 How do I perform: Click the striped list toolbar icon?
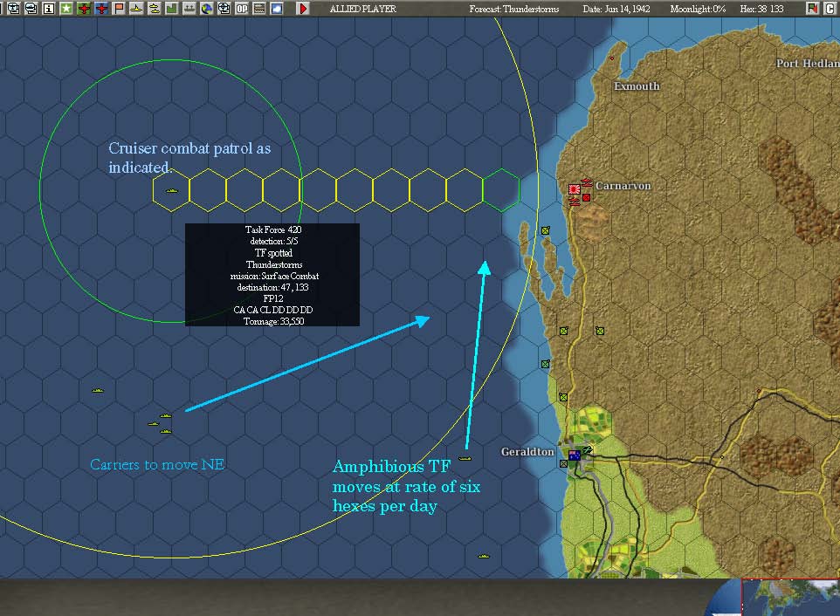coord(259,9)
